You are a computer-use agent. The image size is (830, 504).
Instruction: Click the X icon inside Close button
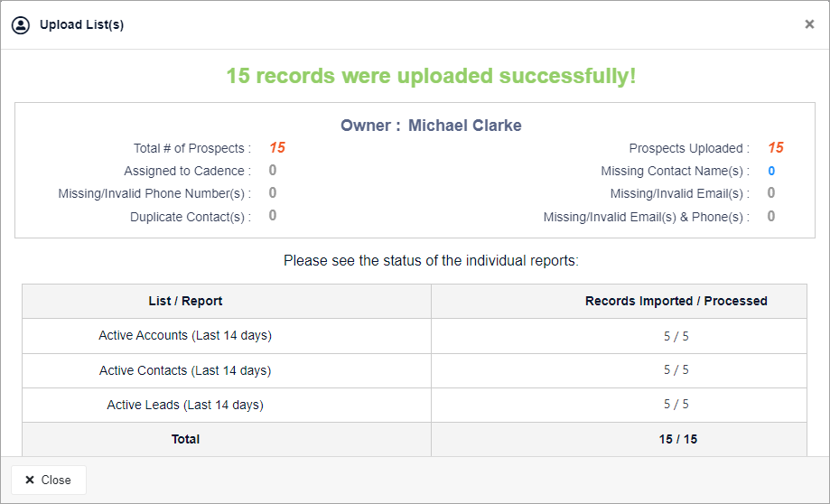pyautogui.click(x=30, y=480)
